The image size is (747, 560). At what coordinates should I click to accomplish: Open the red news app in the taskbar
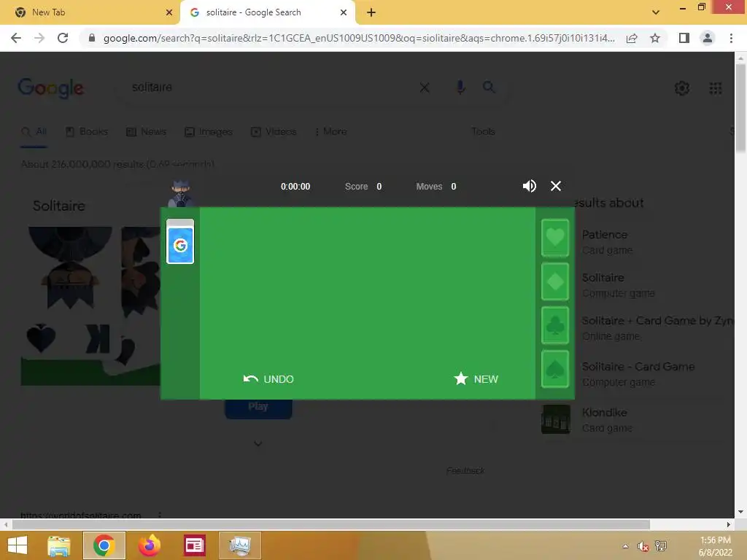pyautogui.click(x=194, y=545)
